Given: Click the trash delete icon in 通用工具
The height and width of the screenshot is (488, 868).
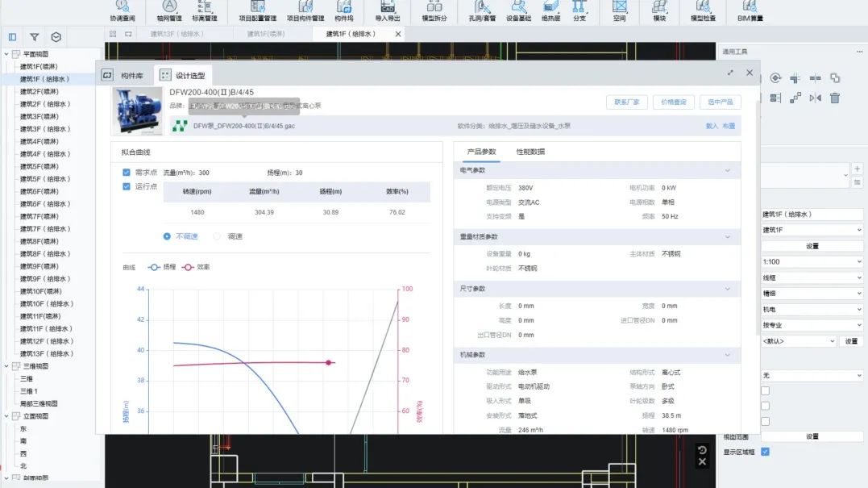Looking at the screenshot, I should 835,98.
